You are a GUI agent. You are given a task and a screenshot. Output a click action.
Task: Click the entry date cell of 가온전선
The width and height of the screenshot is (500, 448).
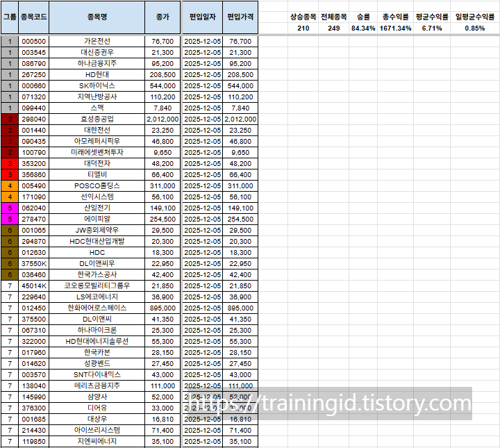(203, 42)
